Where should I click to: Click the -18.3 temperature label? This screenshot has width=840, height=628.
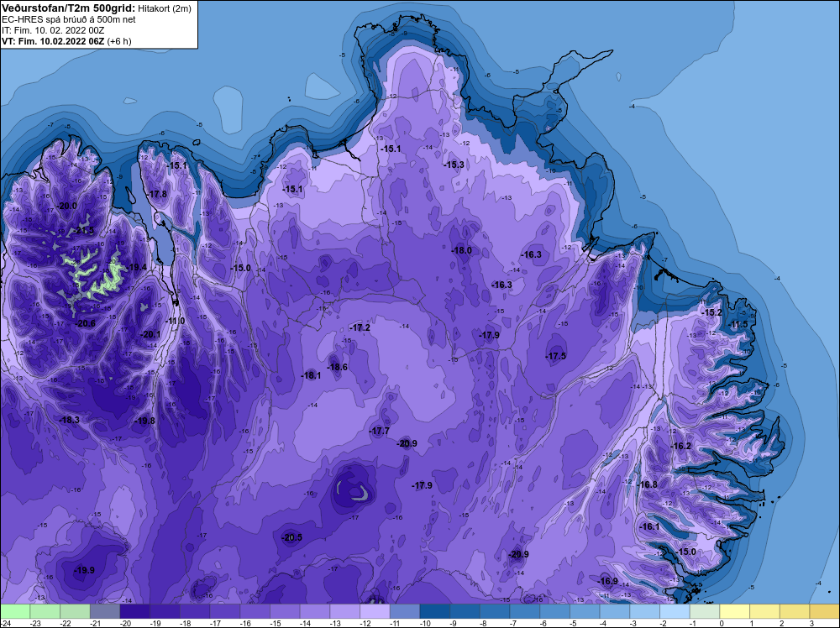70,420
